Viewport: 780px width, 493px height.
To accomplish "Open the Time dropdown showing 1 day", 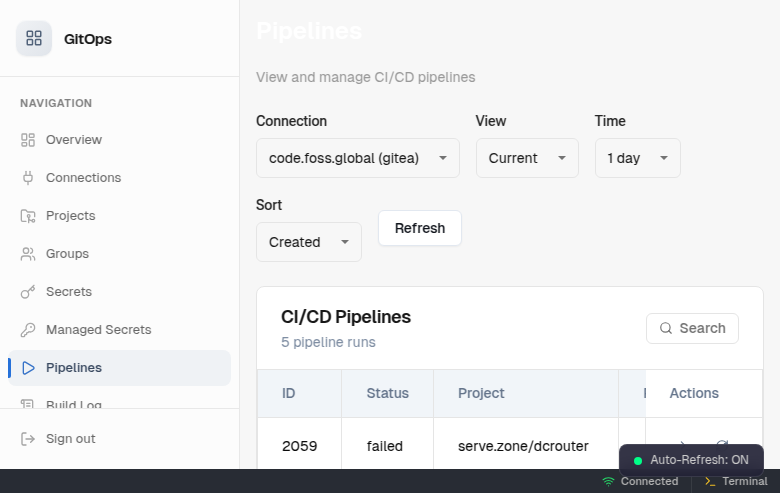I will (637, 158).
